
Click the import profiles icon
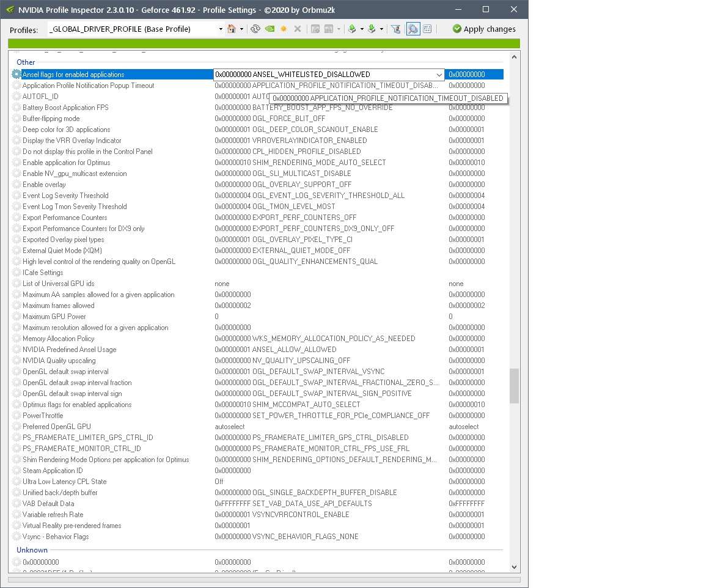(372, 29)
